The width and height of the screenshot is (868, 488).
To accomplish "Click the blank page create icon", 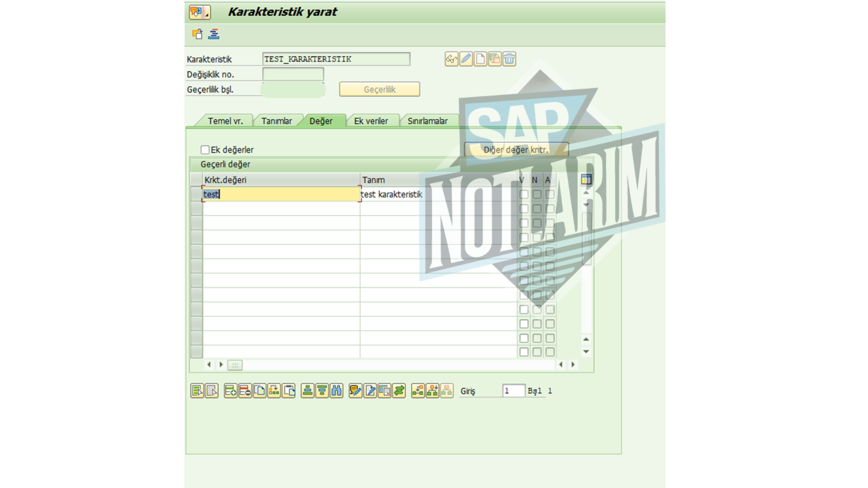I will click(x=480, y=59).
